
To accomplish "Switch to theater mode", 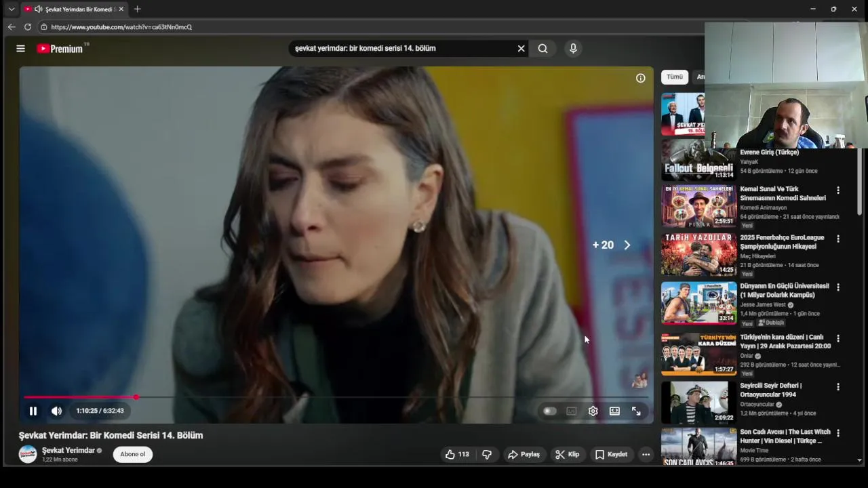I will (614, 411).
